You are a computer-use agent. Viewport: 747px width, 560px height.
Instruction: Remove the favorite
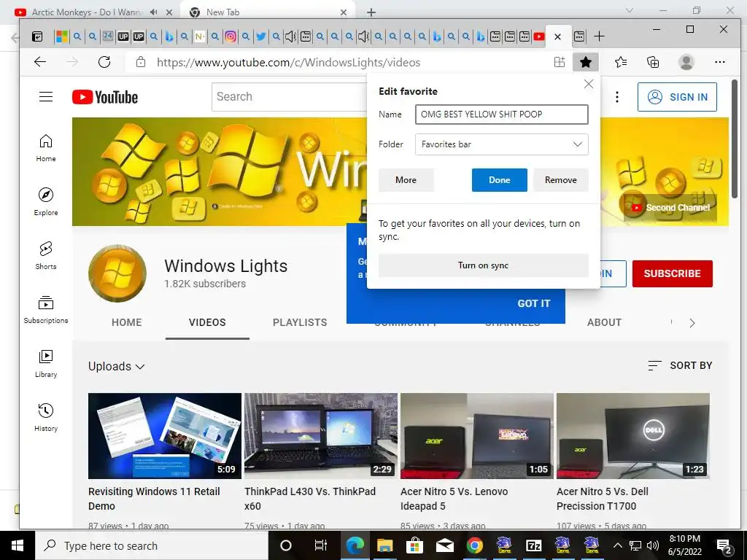pyautogui.click(x=561, y=180)
